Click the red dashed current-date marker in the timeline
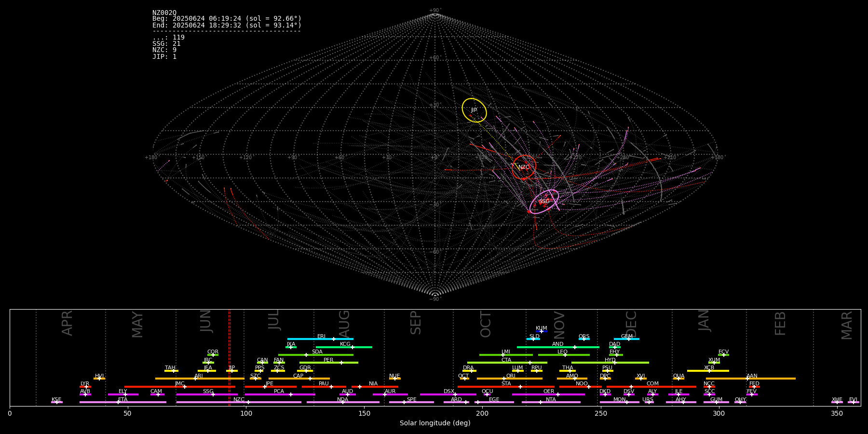The image size is (868, 434). click(x=229, y=358)
